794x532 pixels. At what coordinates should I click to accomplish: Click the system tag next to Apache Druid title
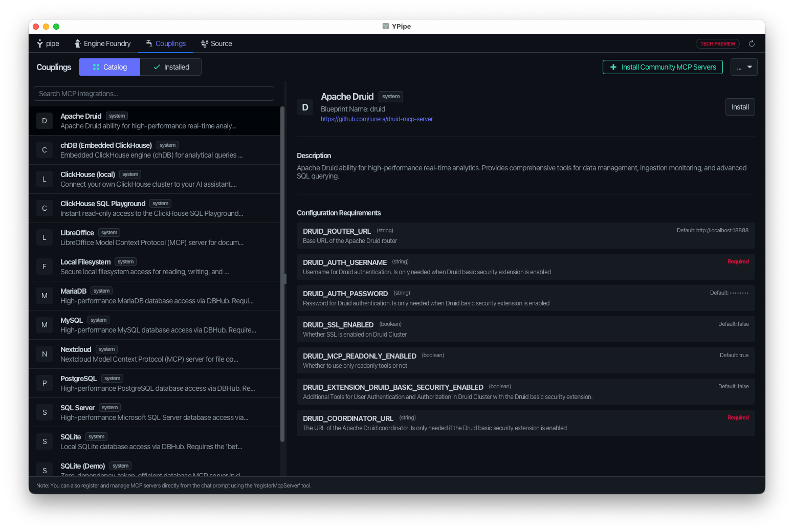click(391, 97)
